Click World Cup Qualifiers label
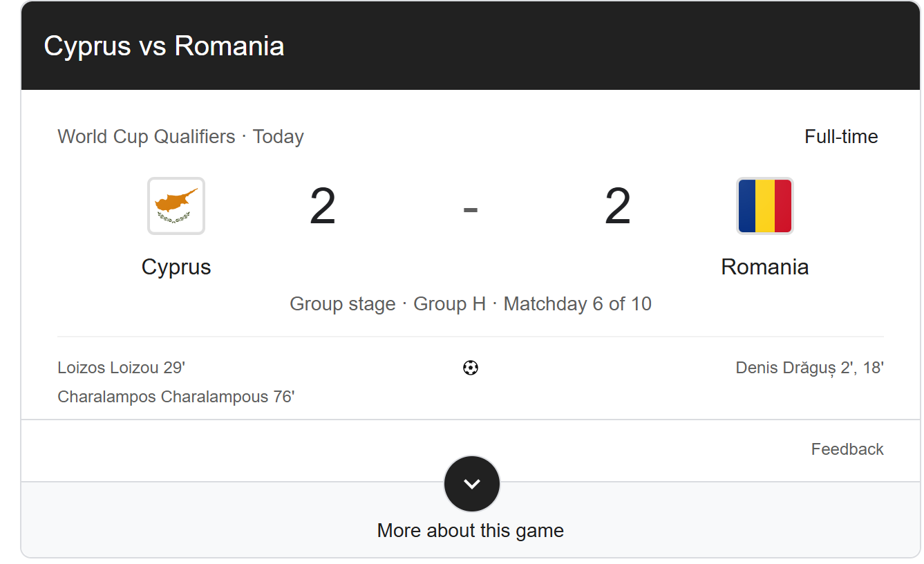The height and width of the screenshot is (564, 924). [x=147, y=137]
